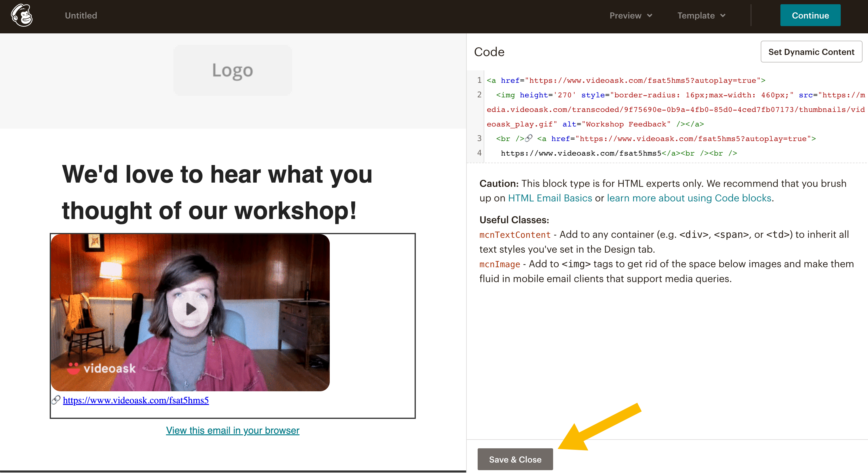Image resolution: width=868 pixels, height=475 pixels.
Task: Click Set Dynamic Content button
Action: pos(811,52)
